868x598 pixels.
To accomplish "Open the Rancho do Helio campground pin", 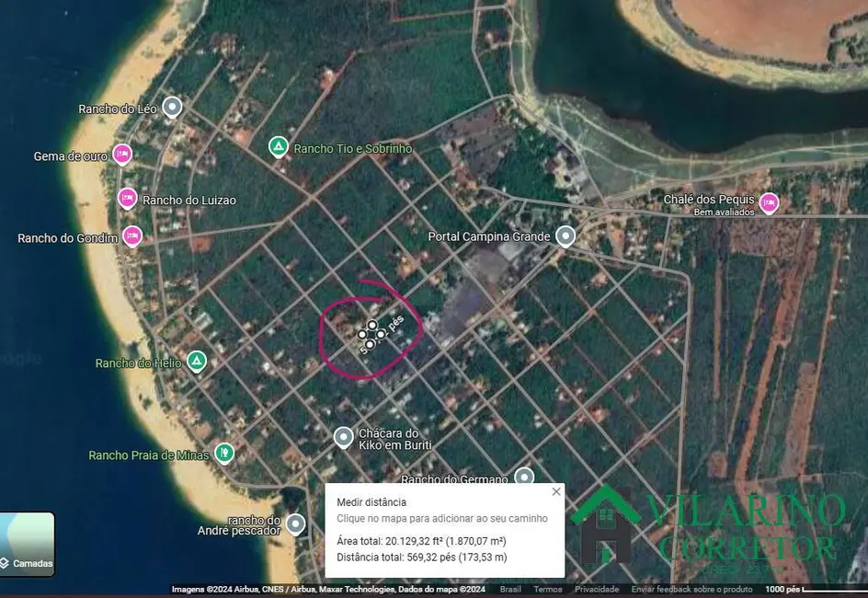I will [x=196, y=361].
